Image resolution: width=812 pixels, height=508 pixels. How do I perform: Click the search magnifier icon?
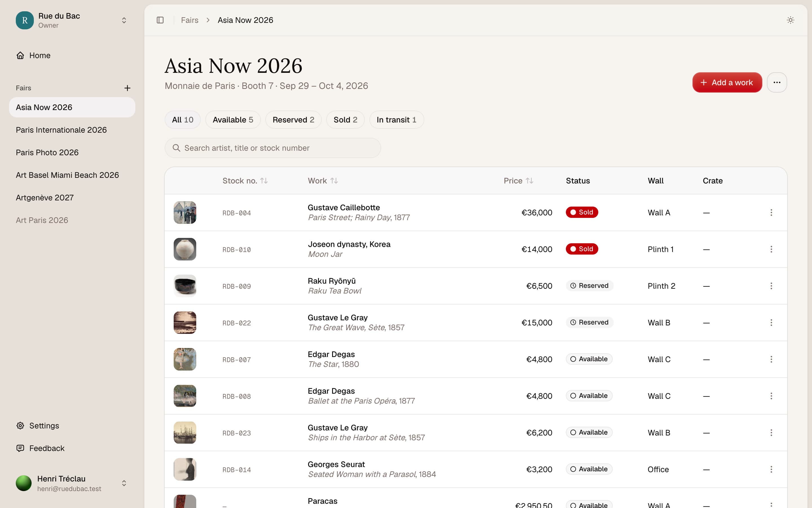(176, 148)
